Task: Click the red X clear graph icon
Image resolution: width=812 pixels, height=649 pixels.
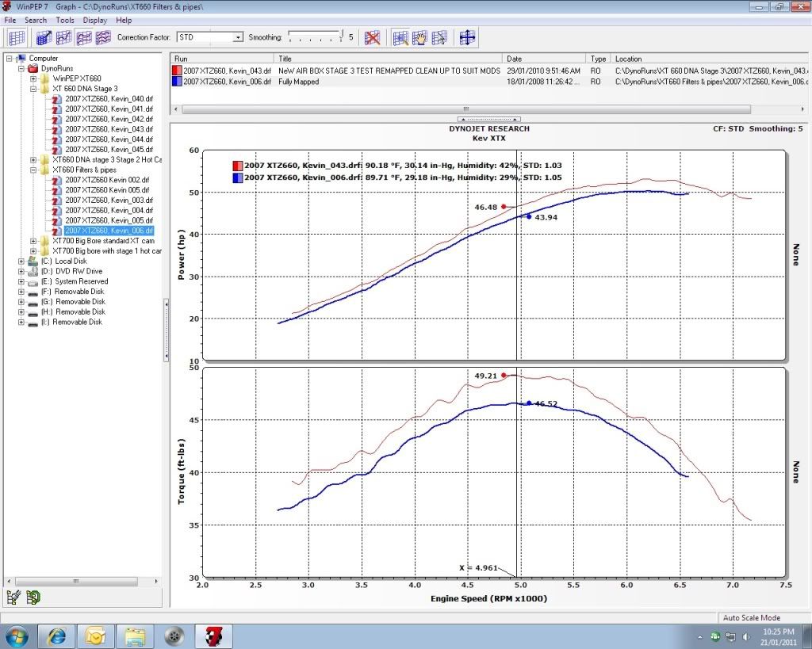Action: pyautogui.click(x=372, y=37)
